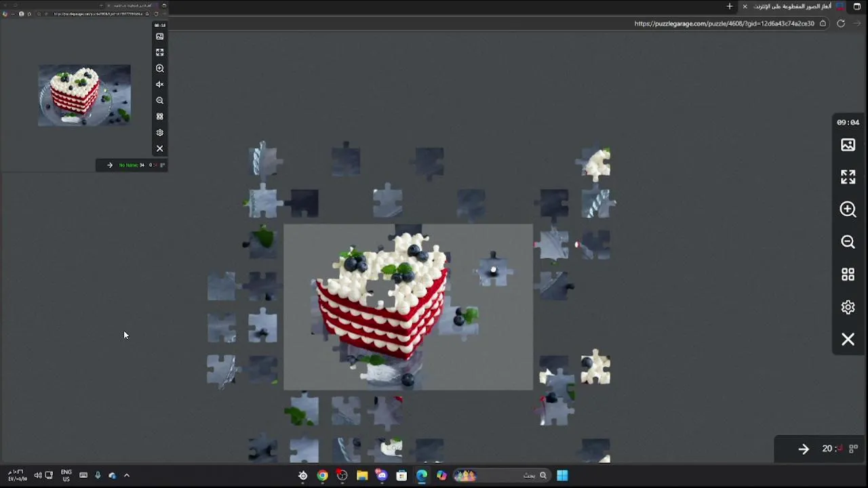Open a new browser tab with plus
This screenshot has width=868, height=488.
(x=730, y=6)
